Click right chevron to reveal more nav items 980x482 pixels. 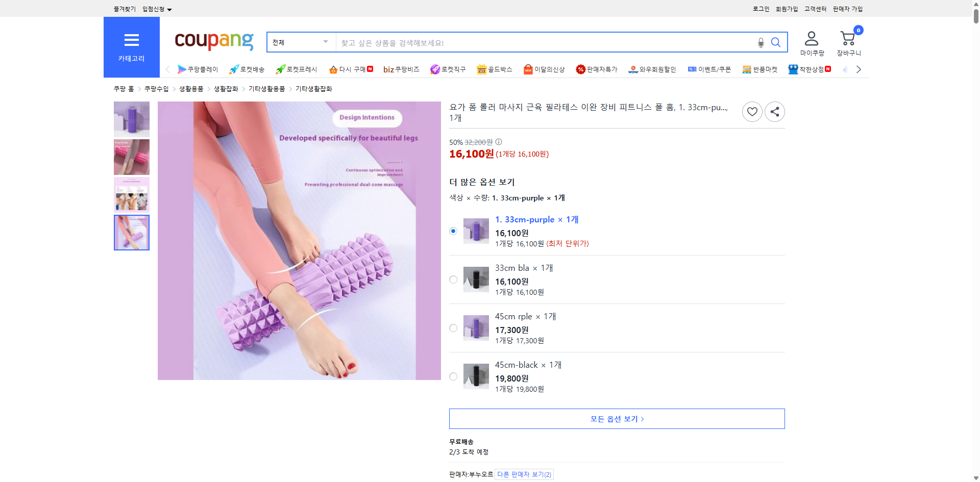859,69
